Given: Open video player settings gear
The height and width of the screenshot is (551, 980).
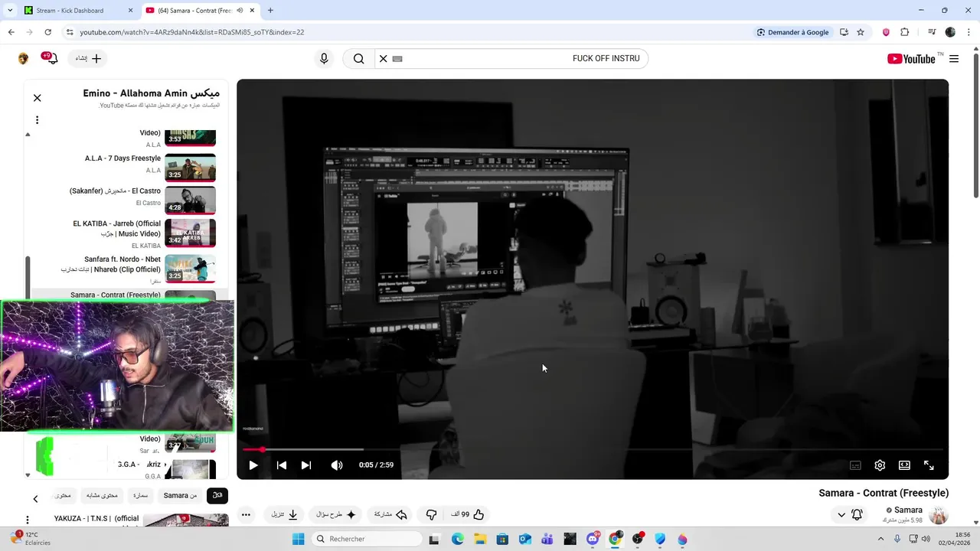Looking at the screenshot, I should 880,465.
